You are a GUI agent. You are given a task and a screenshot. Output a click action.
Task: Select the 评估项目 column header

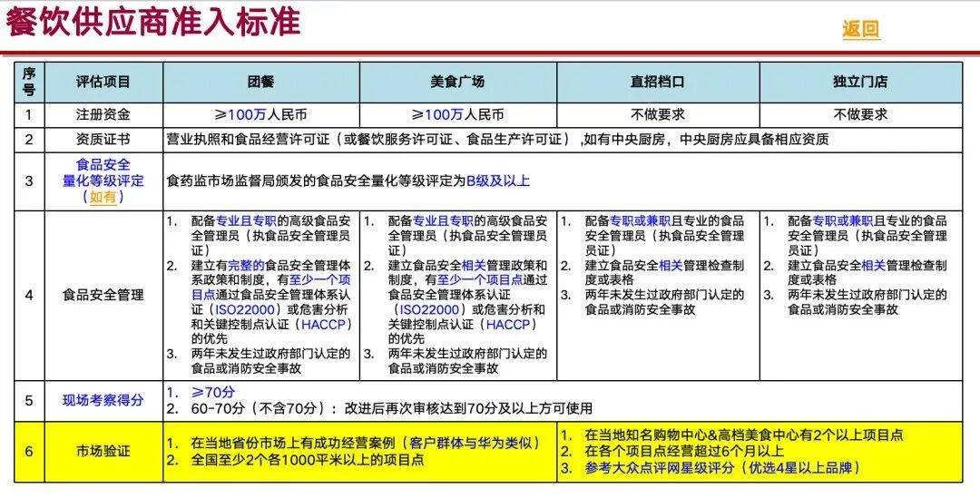click(x=103, y=82)
